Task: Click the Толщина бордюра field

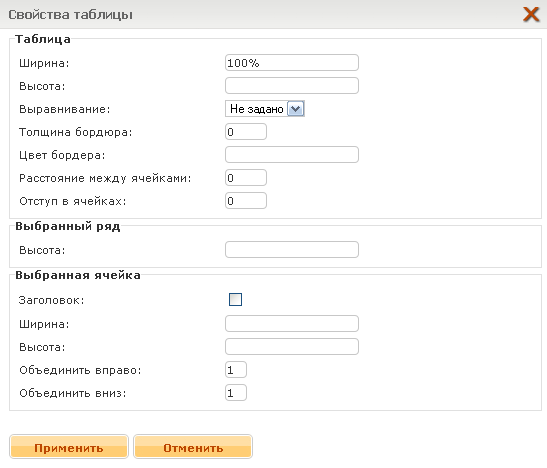Action: pyautogui.click(x=246, y=132)
